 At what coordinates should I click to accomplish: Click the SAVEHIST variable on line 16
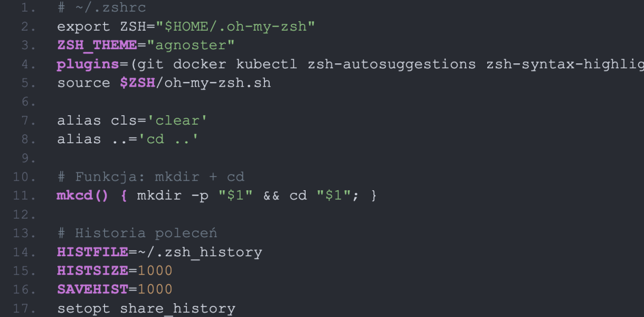[92, 290]
